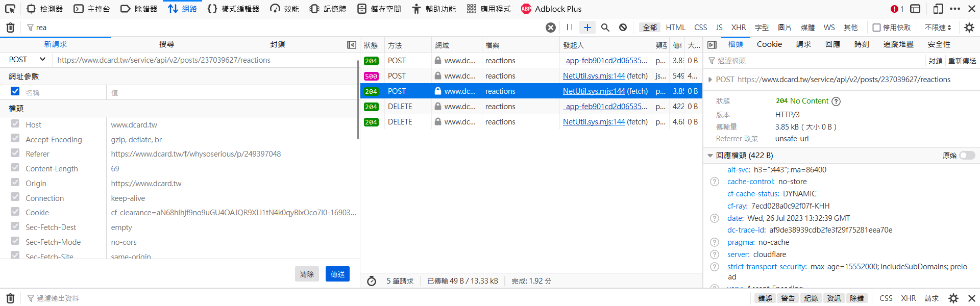
Task: Open the Inspector (檢測器) panel
Action: coord(45,9)
